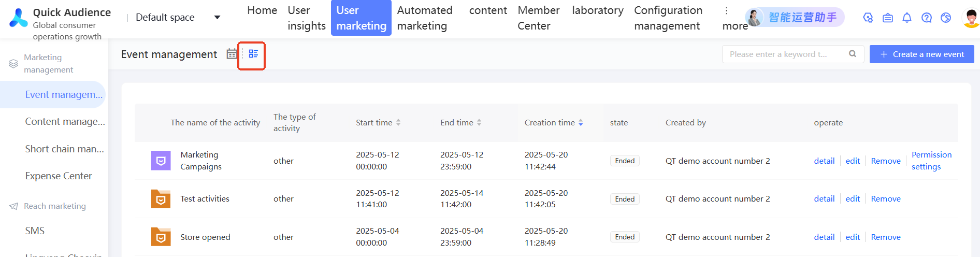Screen dimensions: 980x257
Task: Focus the keyword search field
Action: 782,54
